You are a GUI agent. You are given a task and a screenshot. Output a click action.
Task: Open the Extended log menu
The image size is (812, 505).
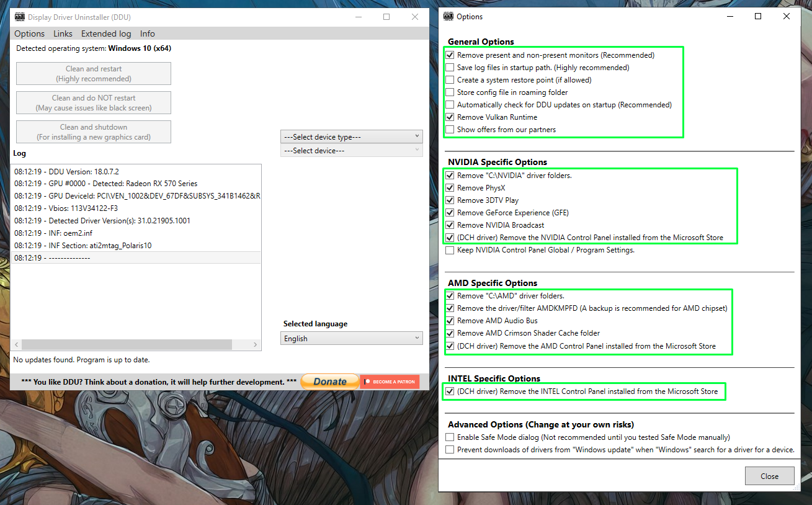click(x=106, y=34)
